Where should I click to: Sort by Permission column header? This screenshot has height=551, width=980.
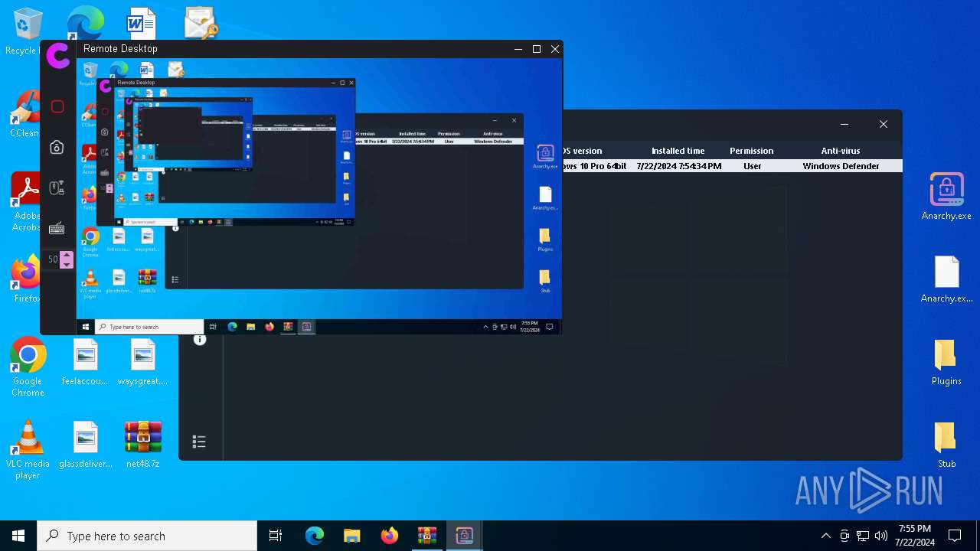[x=751, y=151]
